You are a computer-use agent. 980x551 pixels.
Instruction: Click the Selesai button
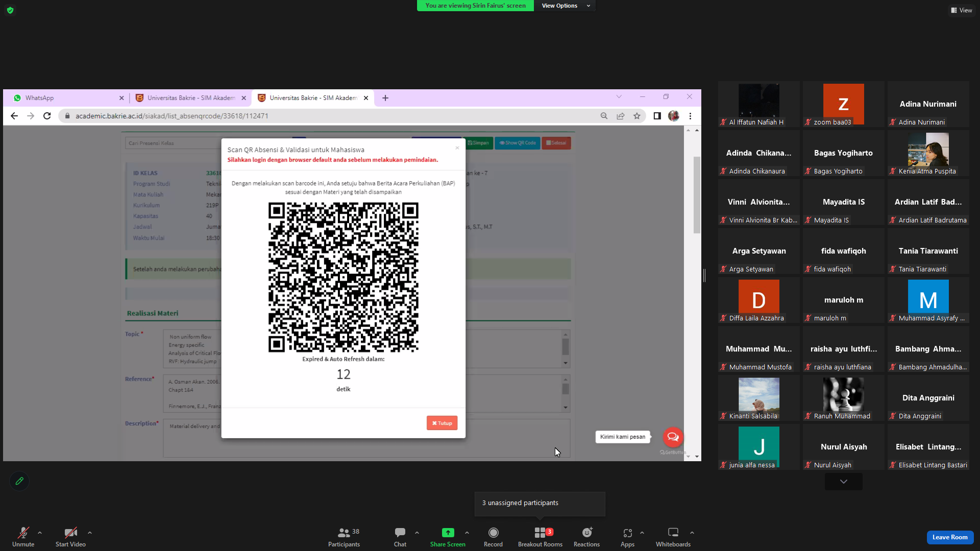556,143
